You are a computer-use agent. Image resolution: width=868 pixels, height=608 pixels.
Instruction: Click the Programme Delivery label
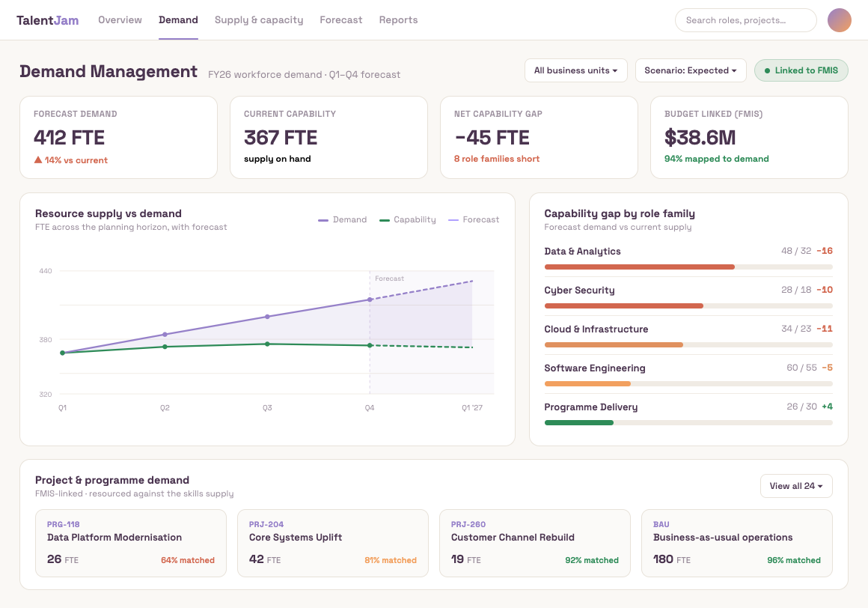(x=590, y=407)
